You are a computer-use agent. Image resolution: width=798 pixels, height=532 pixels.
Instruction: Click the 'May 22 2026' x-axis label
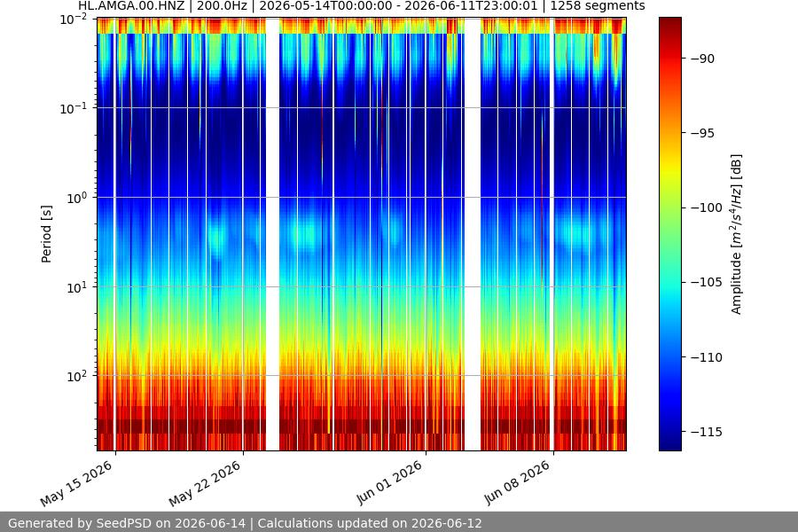coord(204,483)
